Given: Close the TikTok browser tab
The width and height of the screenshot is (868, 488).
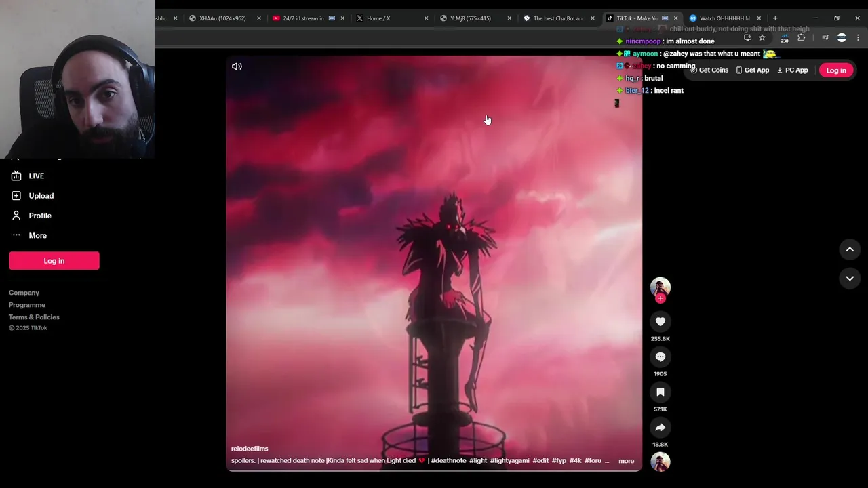Looking at the screenshot, I should (x=675, y=18).
